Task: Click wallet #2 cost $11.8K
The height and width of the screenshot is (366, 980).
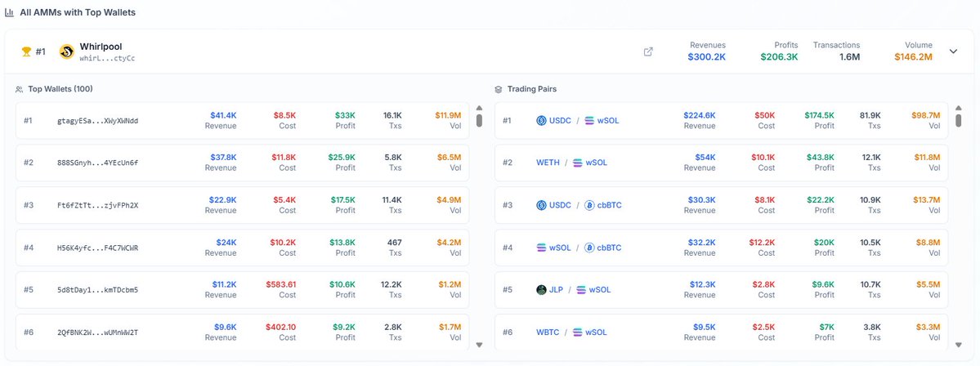Action: click(x=284, y=158)
